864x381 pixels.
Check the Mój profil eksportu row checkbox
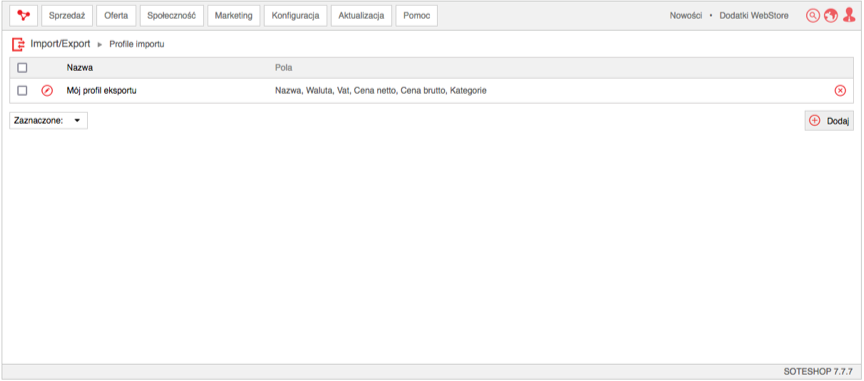coord(22,90)
